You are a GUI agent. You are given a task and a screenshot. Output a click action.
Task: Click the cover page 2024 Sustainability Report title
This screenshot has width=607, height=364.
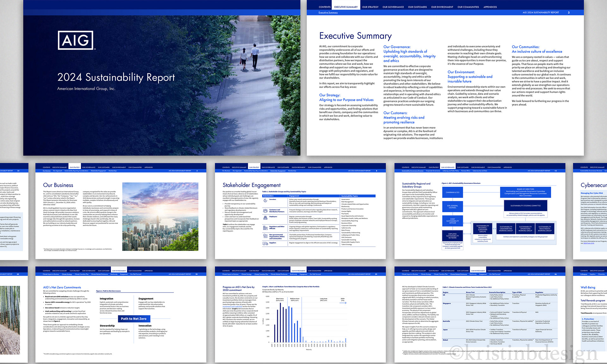coord(116,77)
